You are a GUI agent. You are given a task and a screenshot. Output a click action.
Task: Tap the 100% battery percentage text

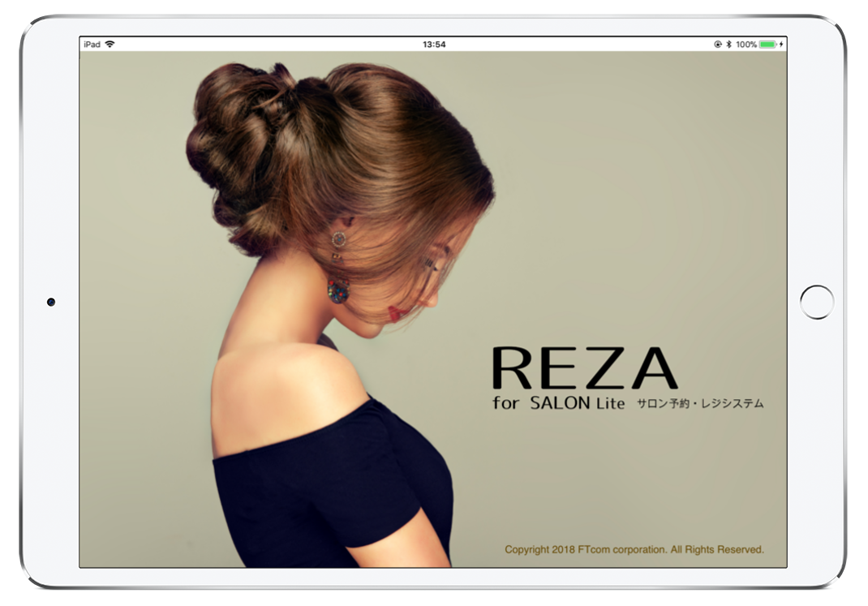tap(746, 45)
